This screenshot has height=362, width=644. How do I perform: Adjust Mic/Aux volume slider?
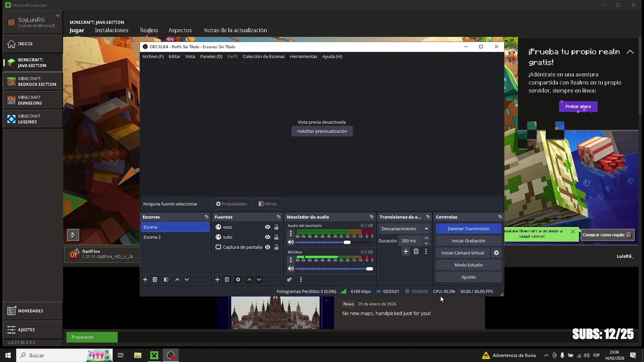pos(335,268)
